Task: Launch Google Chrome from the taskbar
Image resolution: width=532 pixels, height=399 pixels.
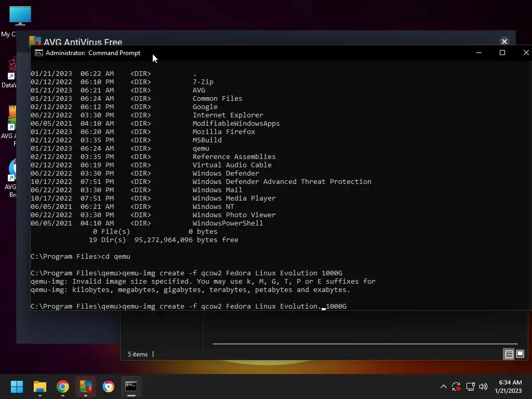Action: point(63,387)
